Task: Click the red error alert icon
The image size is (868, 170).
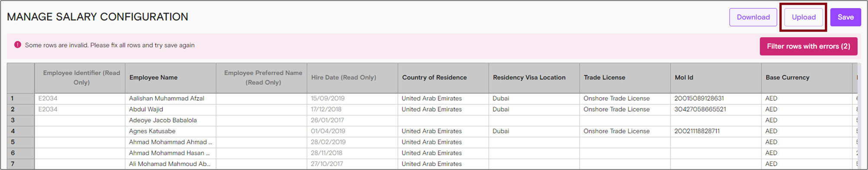Action: pyautogui.click(x=17, y=45)
